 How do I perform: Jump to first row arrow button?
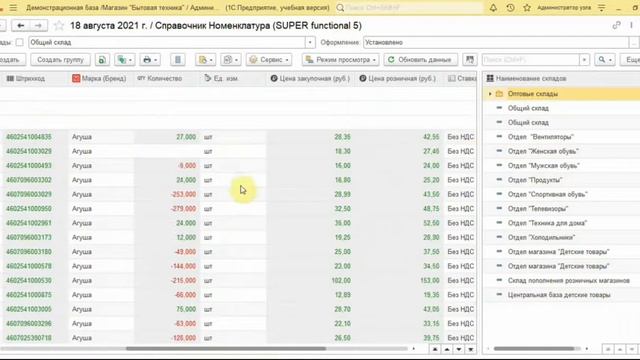[x=435, y=349]
